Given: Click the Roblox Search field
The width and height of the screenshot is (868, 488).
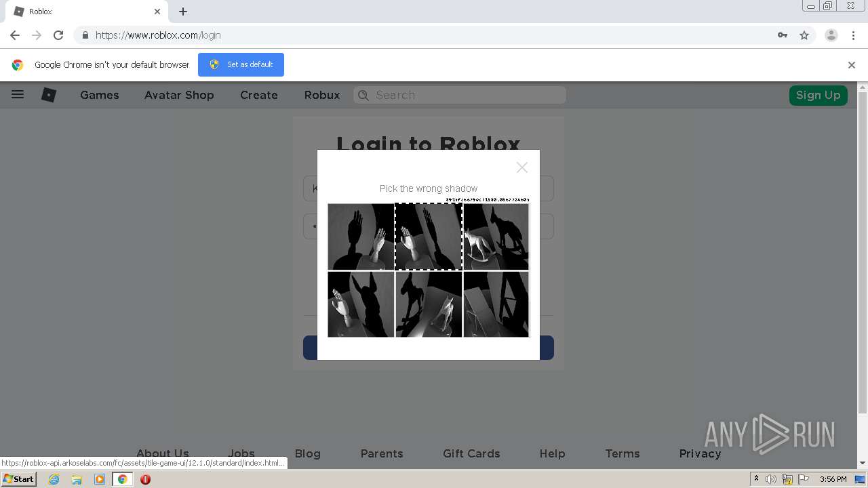Looking at the screenshot, I should (460, 96).
